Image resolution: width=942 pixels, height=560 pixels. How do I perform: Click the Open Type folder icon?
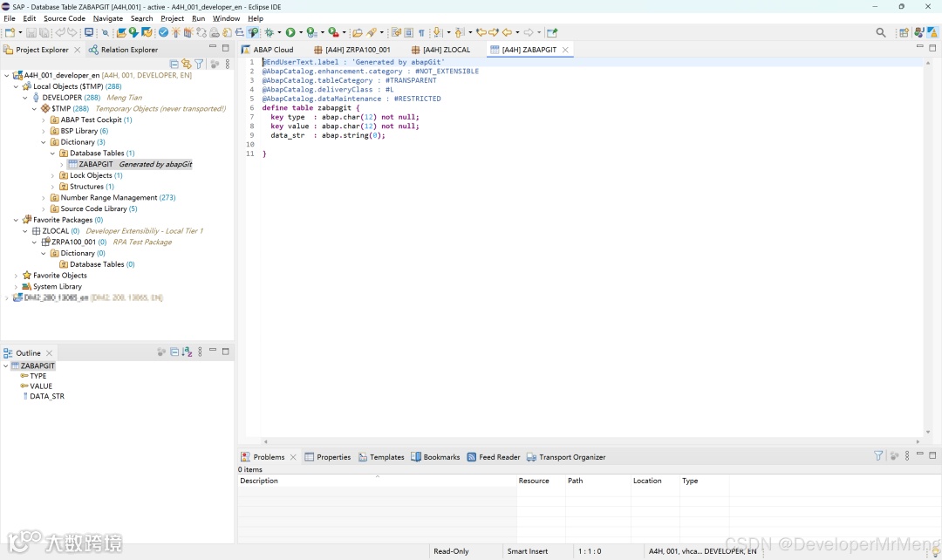pos(357,32)
